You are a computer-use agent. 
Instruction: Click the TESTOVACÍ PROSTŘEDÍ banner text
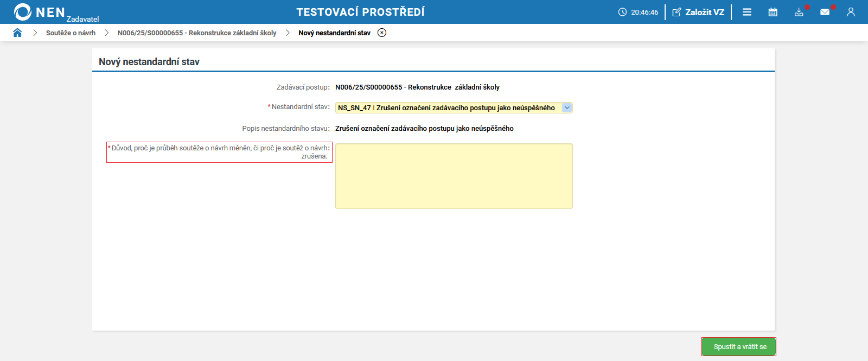(x=360, y=12)
